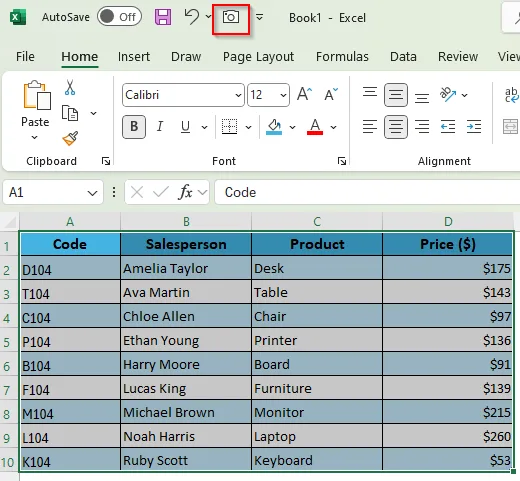Click the Save icon
The image size is (520, 481).
click(163, 17)
